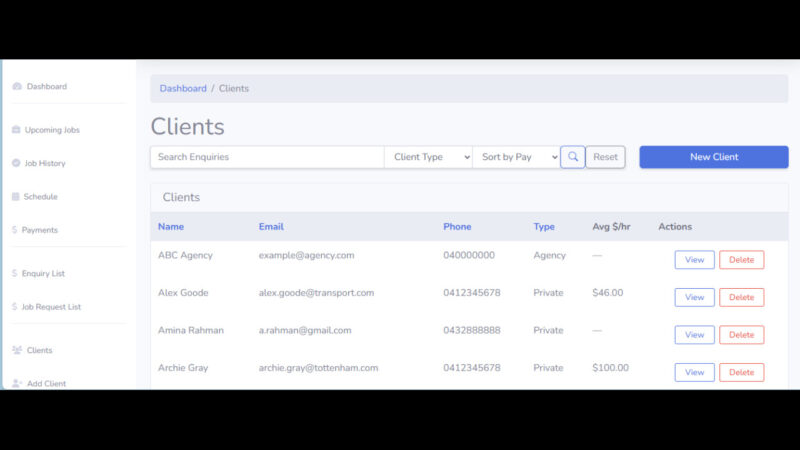Click the Clients people icon in sidebar
800x450 pixels.
(x=17, y=350)
